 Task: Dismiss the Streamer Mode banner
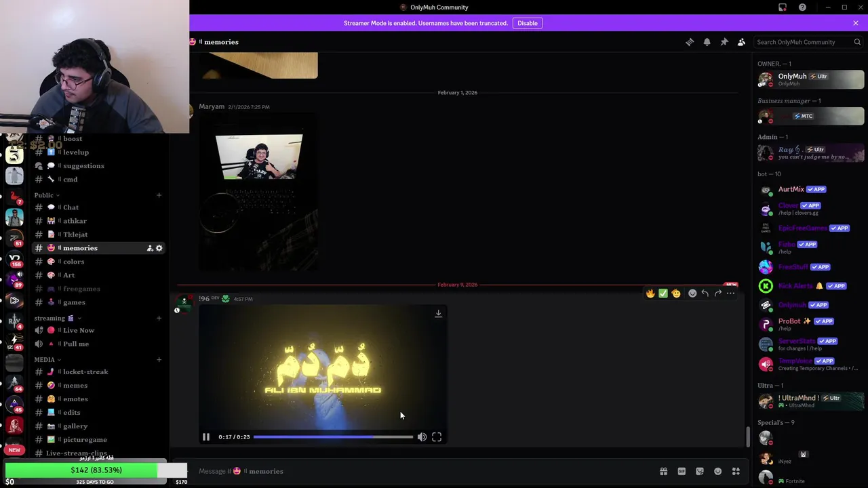pyautogui.click(x=856, y=23)
